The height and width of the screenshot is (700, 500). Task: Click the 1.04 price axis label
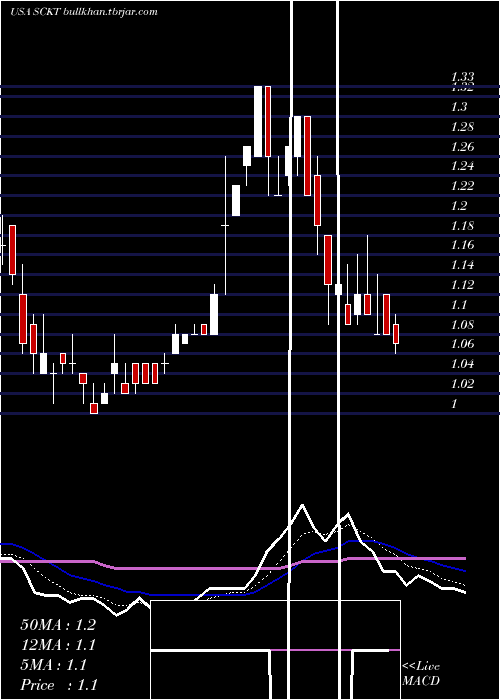[462, 363]
